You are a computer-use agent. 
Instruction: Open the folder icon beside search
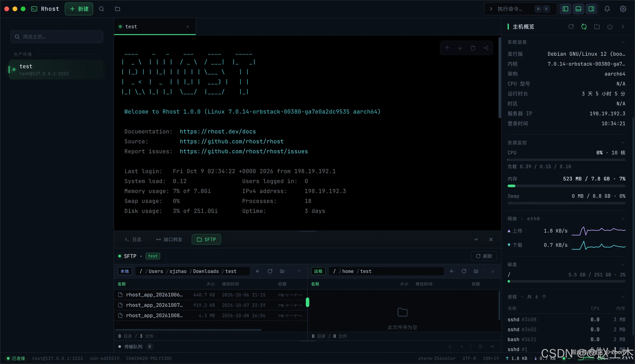tap(117, 9)
